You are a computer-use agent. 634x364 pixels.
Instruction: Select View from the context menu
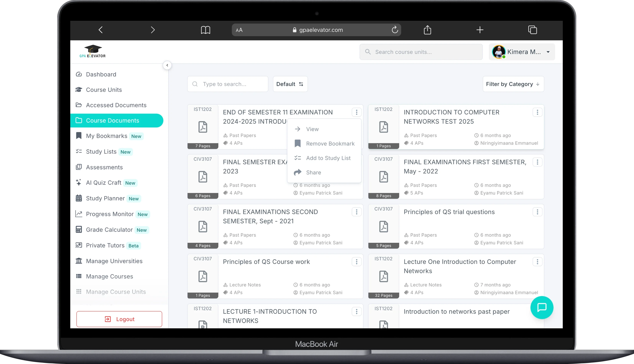324,129
